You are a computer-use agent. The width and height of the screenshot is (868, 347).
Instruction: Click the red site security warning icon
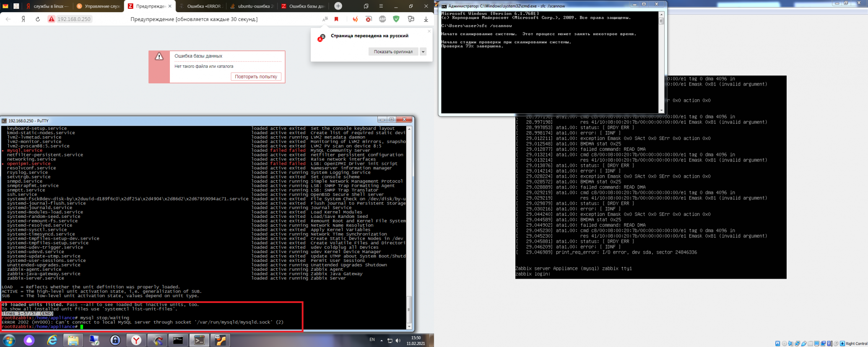(51, 19)
